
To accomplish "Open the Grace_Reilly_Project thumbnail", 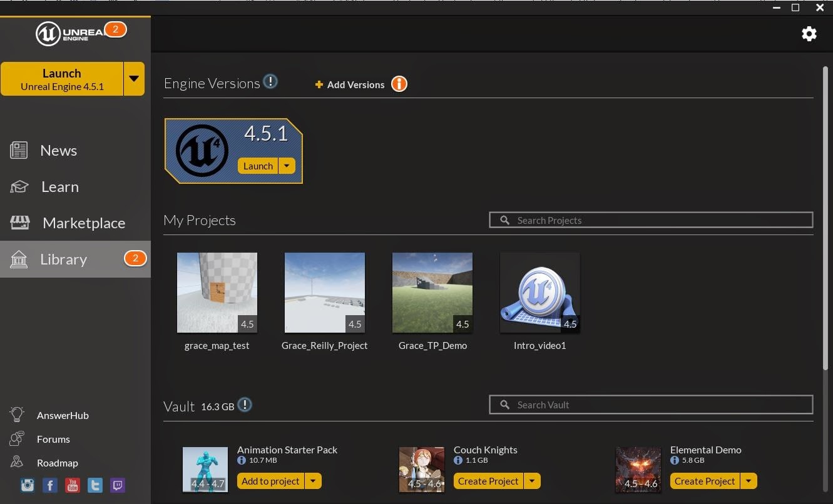I will pyautogui.click(x=325, y=293).
